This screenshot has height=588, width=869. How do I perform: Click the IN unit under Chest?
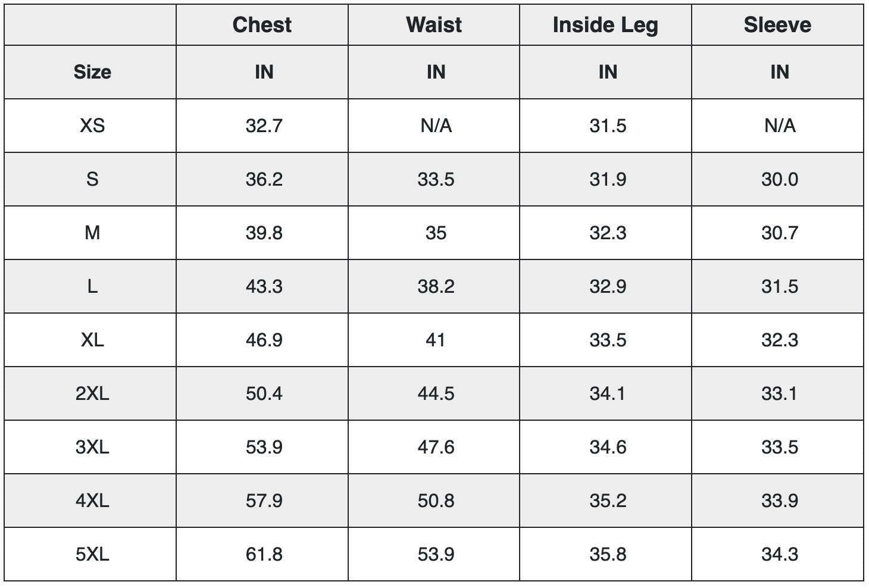point(264,72)
